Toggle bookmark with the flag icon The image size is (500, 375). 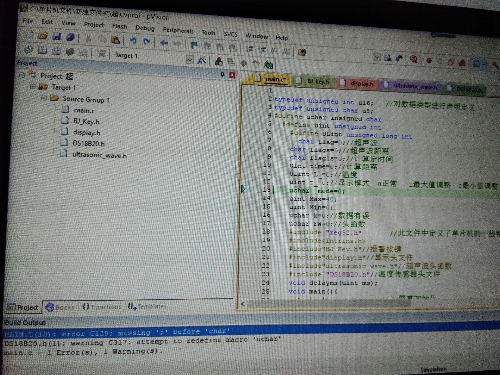[194, 44]
